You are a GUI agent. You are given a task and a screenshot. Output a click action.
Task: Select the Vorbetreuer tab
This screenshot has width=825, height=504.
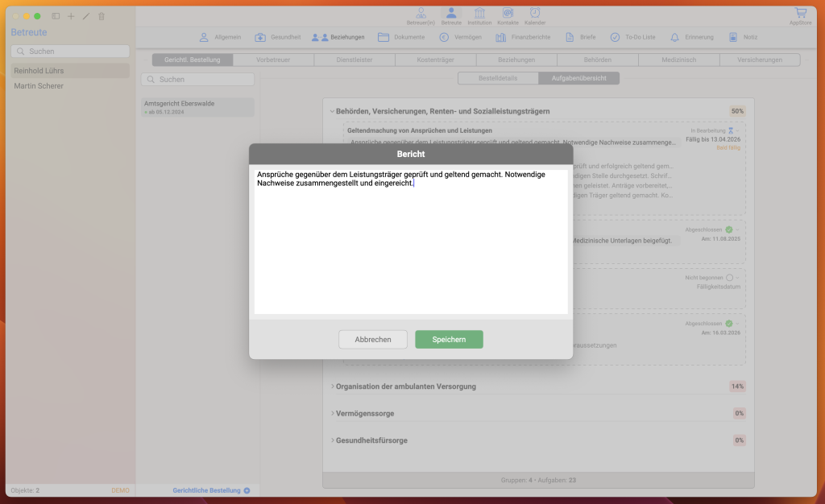click(x=273, y=60)
